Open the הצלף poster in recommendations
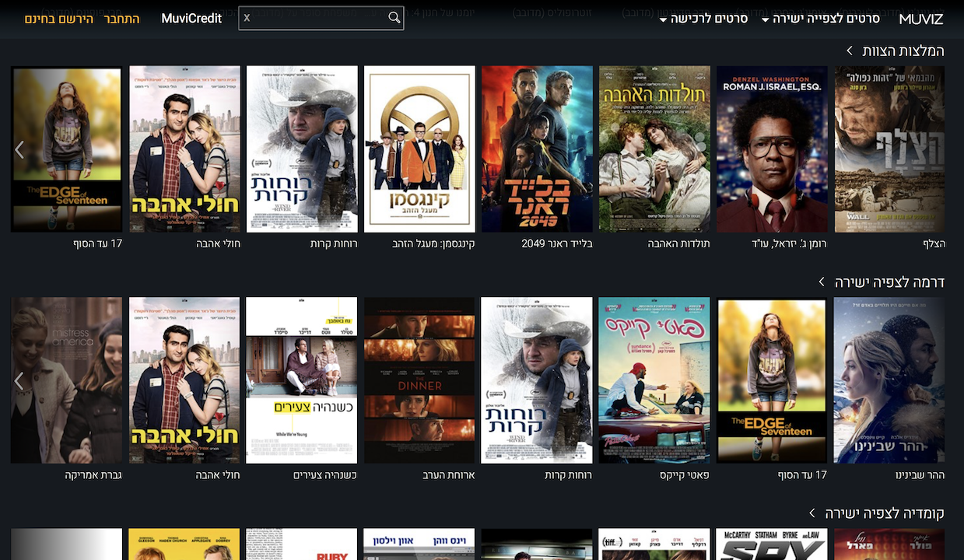The width and height of the screenshot is (964, 560). [x=889, y=149]
